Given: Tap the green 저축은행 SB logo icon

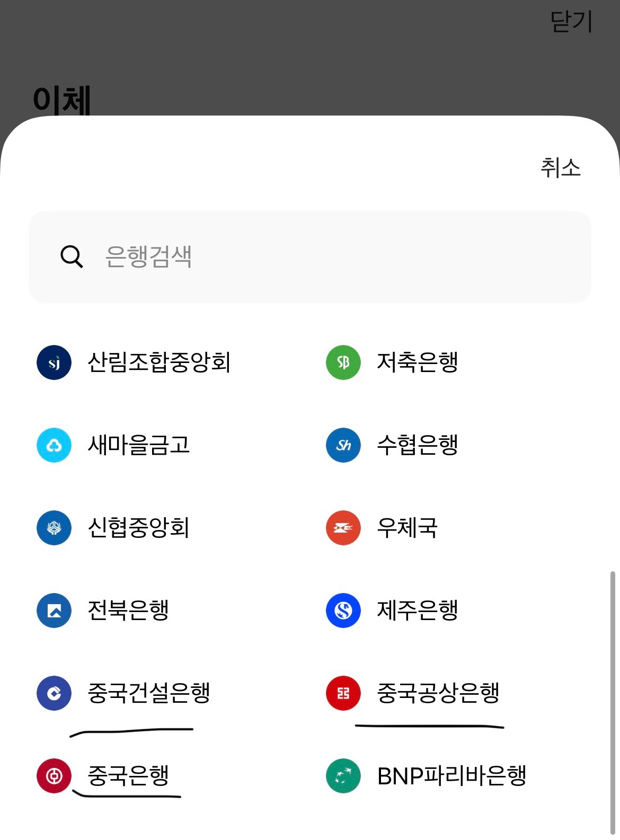Looking at the screenshot, I should [x=343, y=362].
